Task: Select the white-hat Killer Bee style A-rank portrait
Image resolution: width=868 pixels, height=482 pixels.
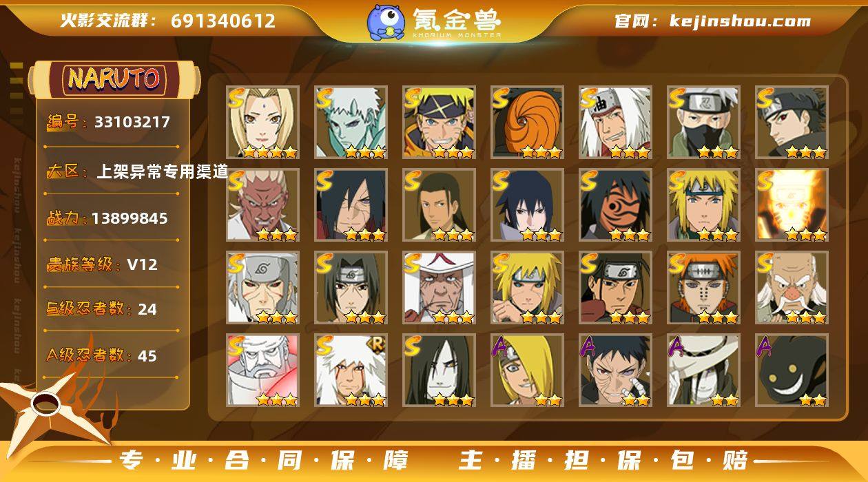Action: pyautogui.click(x=703, y=370)
